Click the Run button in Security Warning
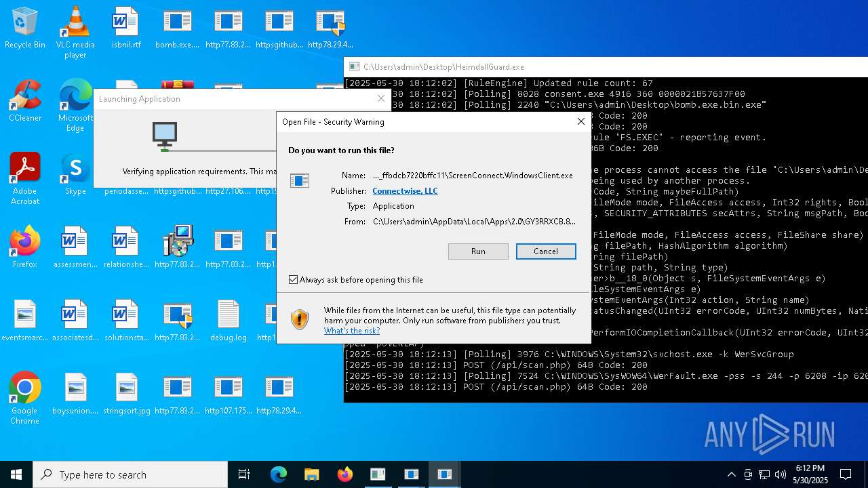868x488 pixels. tap(478, 251)
